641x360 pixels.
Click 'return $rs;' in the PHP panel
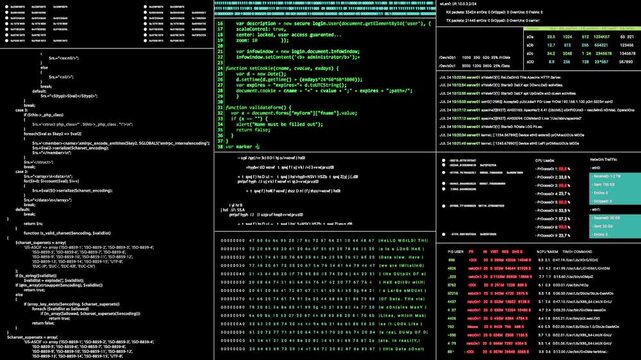tap(34, 224)
